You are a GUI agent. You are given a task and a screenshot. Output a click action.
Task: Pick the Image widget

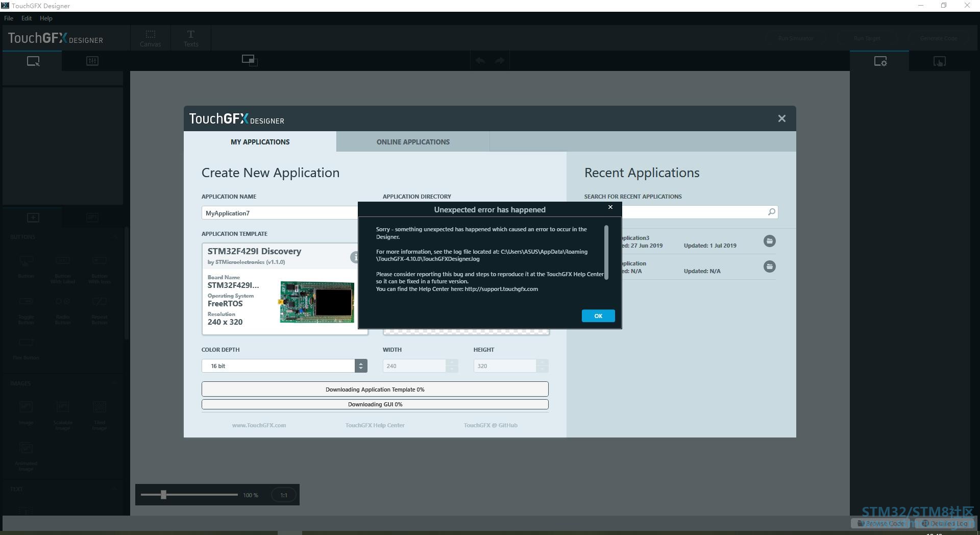[x=26, y=413]
